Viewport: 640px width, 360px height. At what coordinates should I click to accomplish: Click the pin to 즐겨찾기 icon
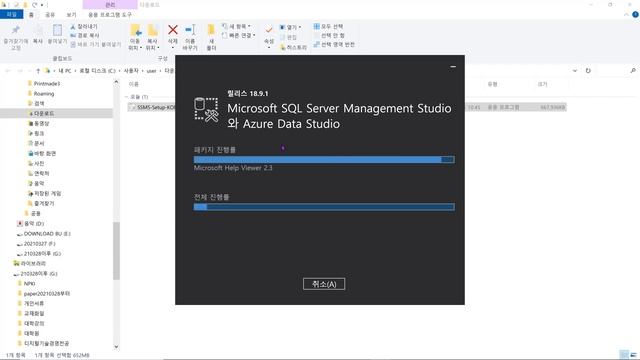[16, 30]
